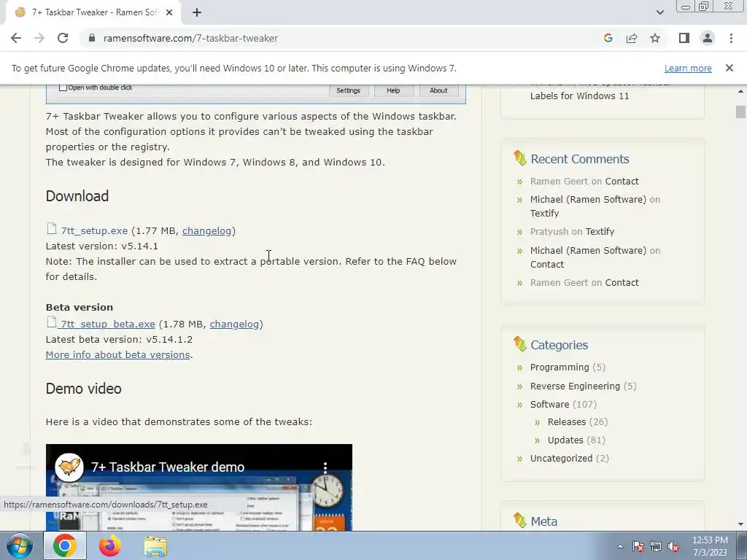Screen dimensions: 747x560
Task: Select the 7+ Taskbar Tweaker browser tab
Action: [93, 13]
